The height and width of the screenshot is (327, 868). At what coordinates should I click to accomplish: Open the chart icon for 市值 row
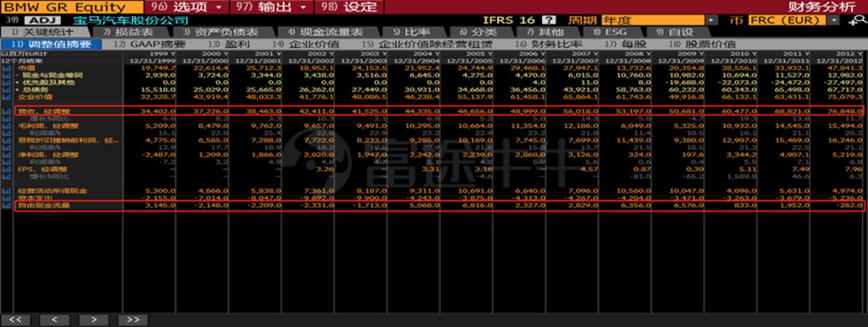click(7, 67)
